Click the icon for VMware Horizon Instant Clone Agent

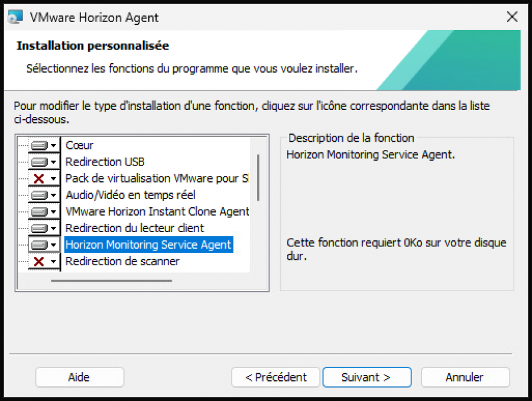39,211
